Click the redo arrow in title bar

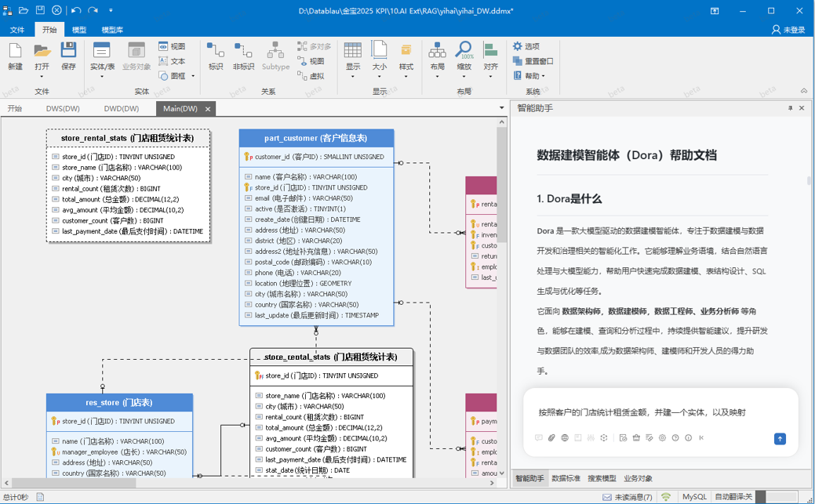coord(93,10)
